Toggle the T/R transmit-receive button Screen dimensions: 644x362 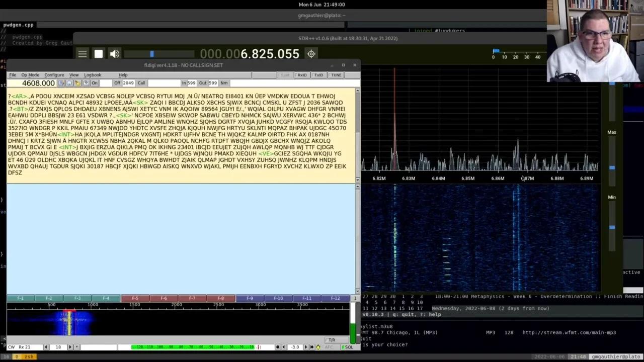pos(337,340)
